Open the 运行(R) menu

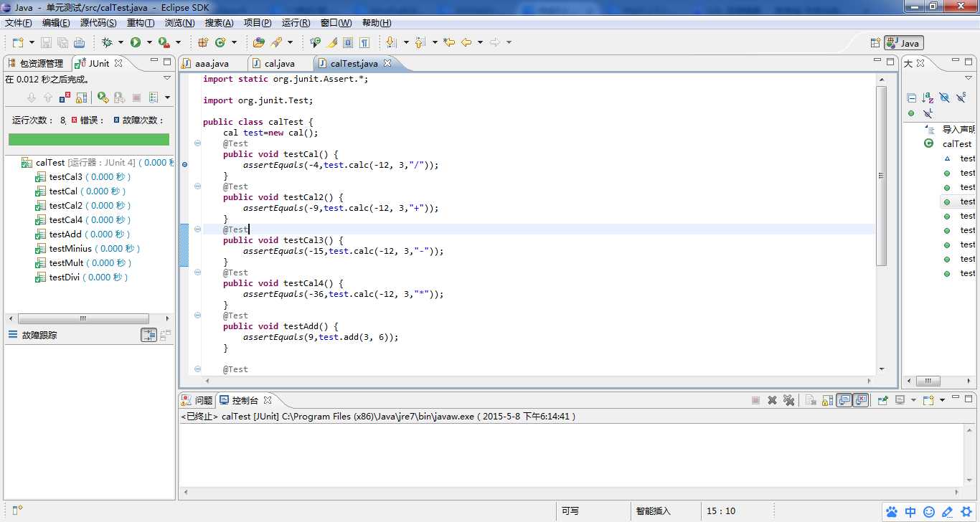pyautogui.click(x=296, y=23)
